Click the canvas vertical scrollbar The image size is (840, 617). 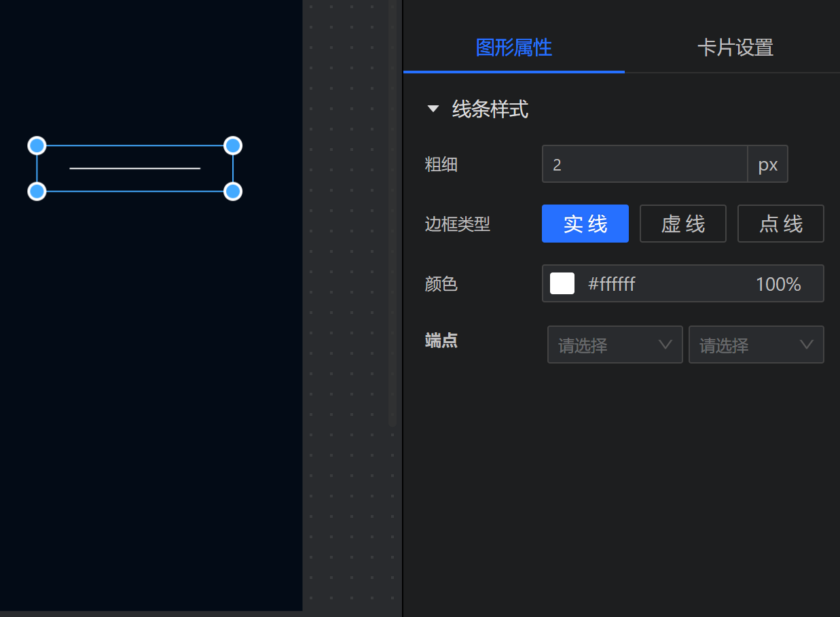coord(392,204)
